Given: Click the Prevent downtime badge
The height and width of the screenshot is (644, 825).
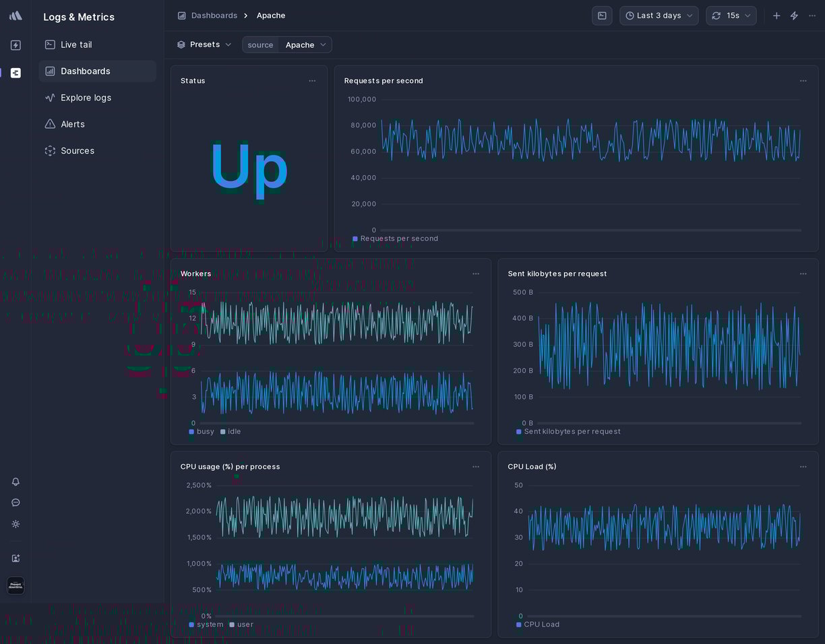Looking at the screenshot, I should pos(16,586).
